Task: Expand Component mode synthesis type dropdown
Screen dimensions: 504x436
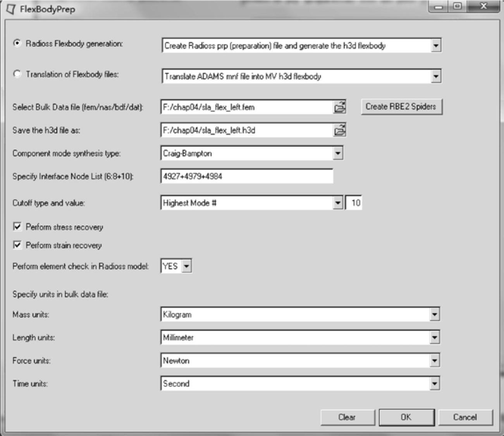Action: [x=338, y=153]
